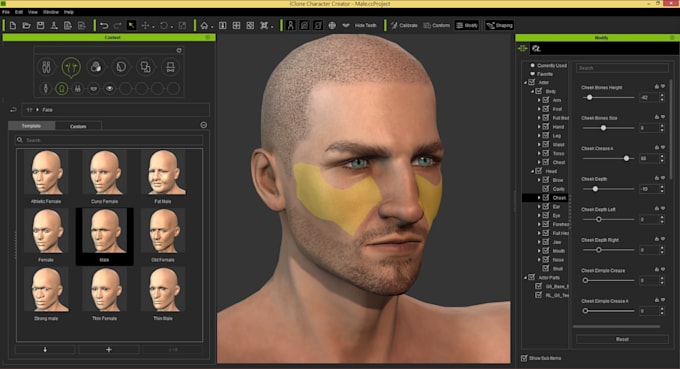Uncheck the Head checkbox in tree

(539, 171)
